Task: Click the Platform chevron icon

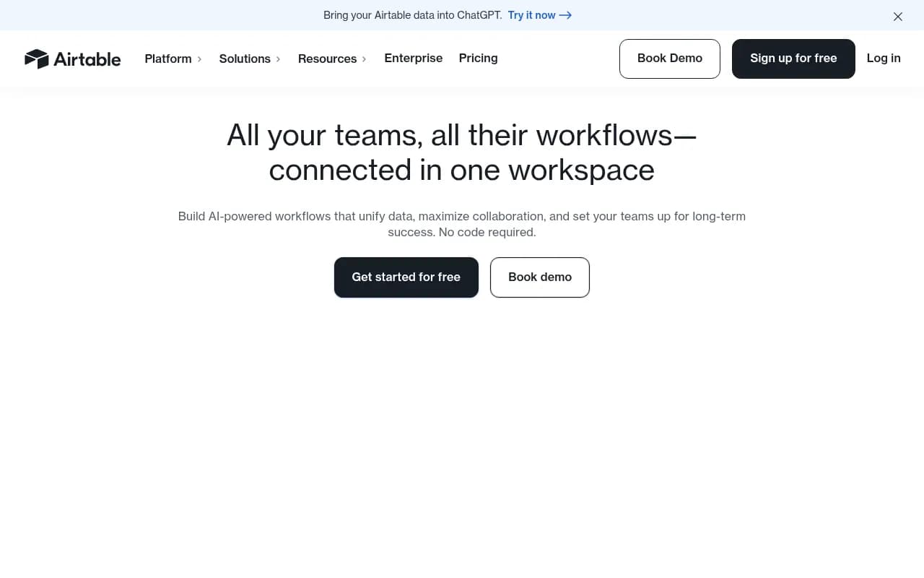Action: click(x=200, y=59)
